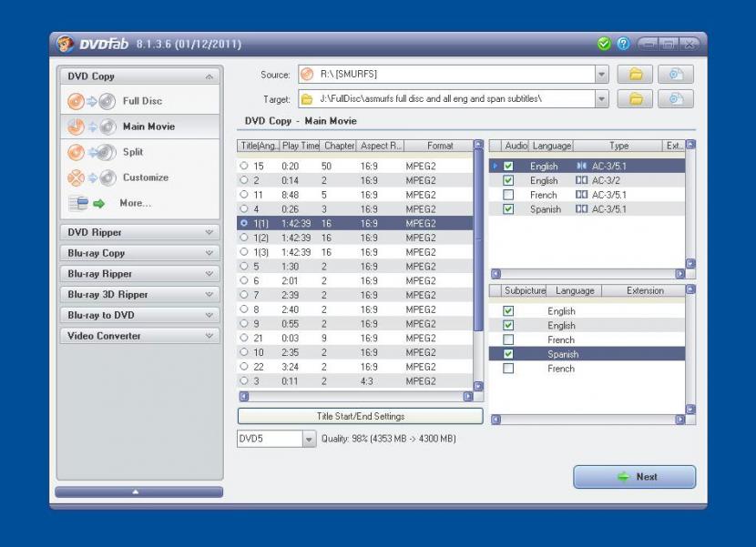Uncheck Spanish AC-3/5.1 audio track
The height and width of the screenshot is (547, 756).
coord(508,209)
